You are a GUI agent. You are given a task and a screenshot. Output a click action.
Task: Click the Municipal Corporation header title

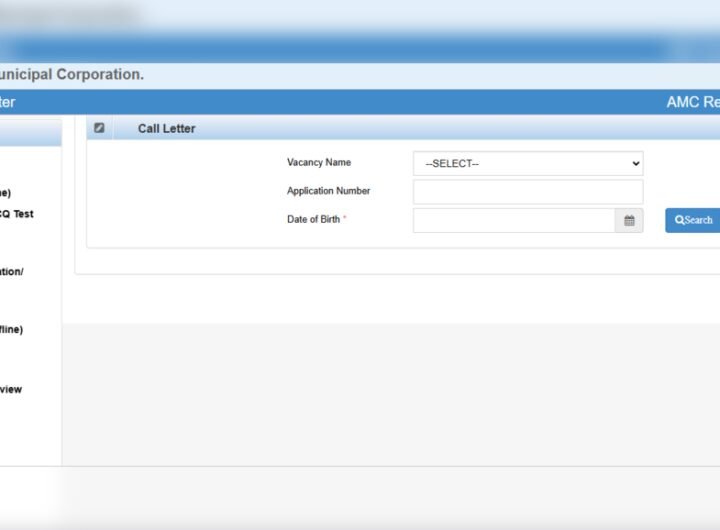72,75
